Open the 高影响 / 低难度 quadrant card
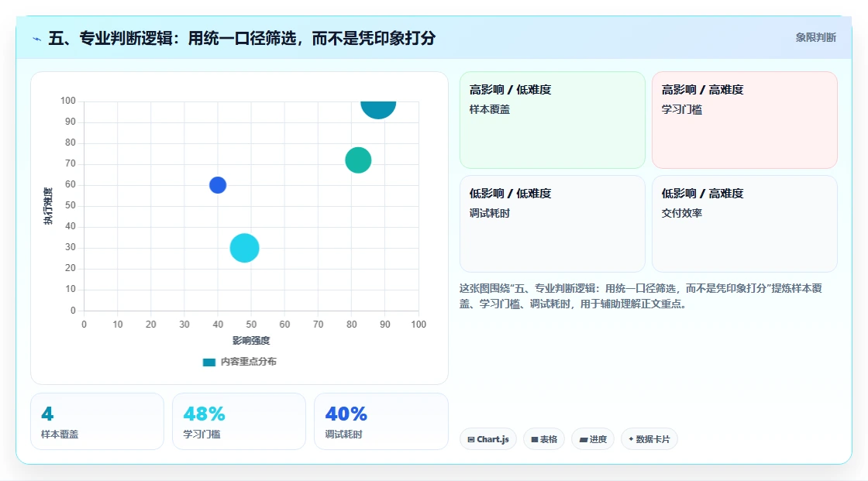Screen dimensions: 868x481 (553, 120)
